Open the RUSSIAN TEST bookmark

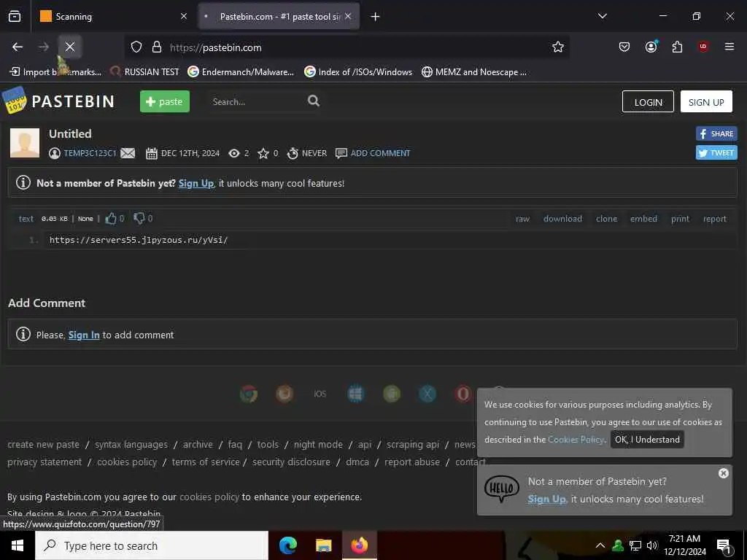144,72
